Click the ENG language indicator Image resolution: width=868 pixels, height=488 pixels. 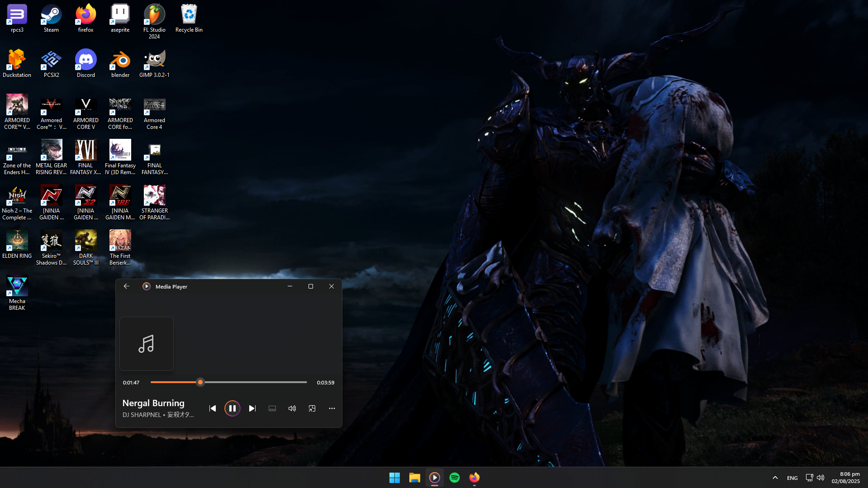pos(792,478)
